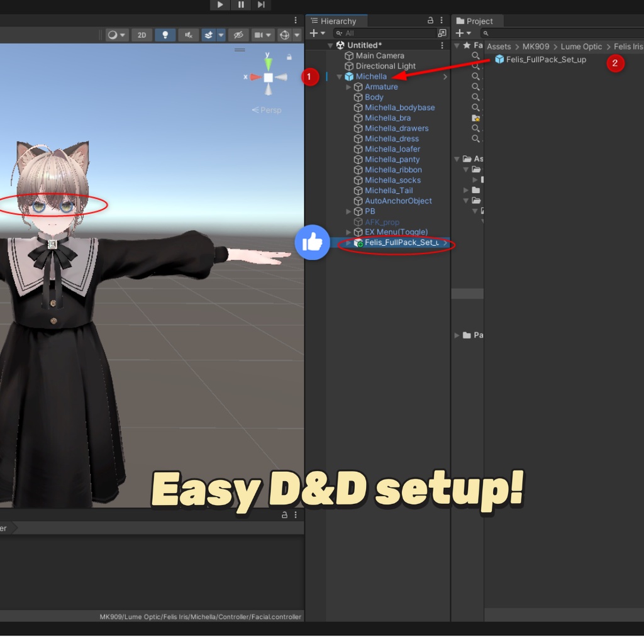The height and width of the screenshot is (644, 644).
Task: Expand the Packages folder arrow
Action: pyautogui.click(x=457, y=336)
